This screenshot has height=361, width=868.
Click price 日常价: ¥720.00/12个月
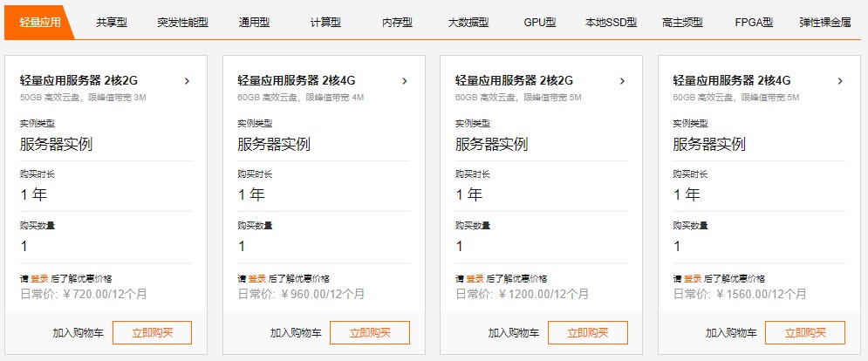pos(84,294)
